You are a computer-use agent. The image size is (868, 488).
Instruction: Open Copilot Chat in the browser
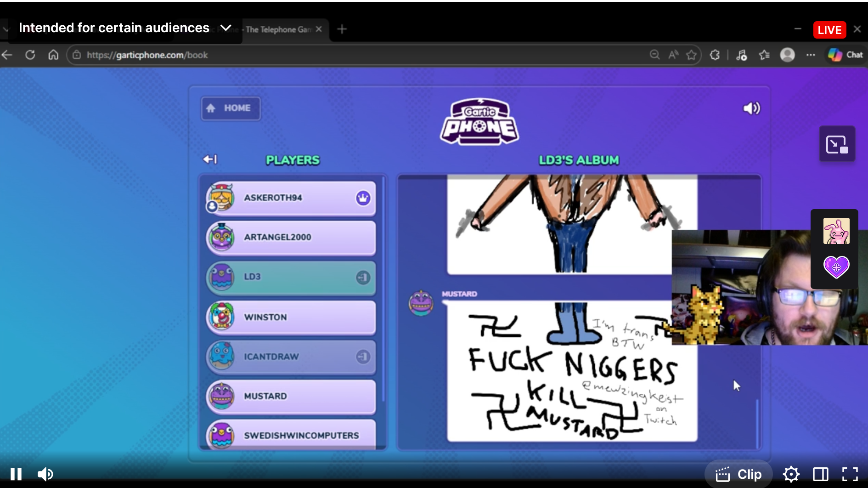tap(845, 55)
